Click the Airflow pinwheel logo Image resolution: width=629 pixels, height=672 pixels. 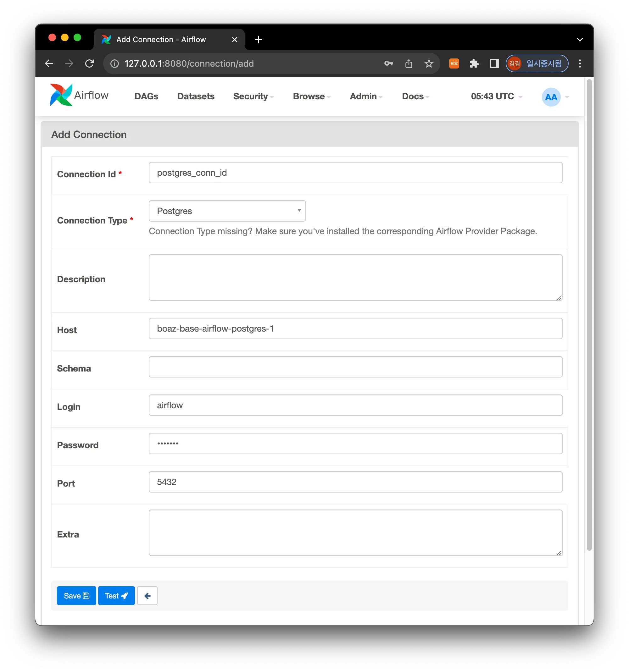[x=61, y=95]
